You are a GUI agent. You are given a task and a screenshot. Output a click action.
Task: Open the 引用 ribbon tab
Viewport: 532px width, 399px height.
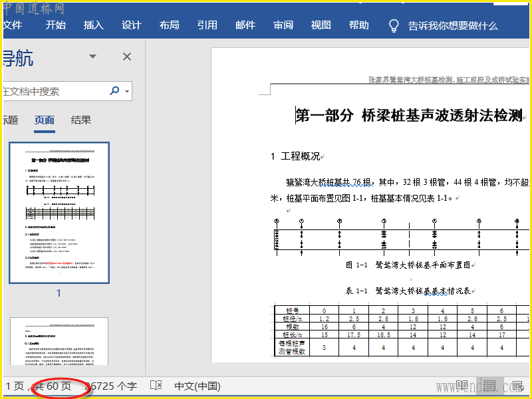click(x=207, y=25)
